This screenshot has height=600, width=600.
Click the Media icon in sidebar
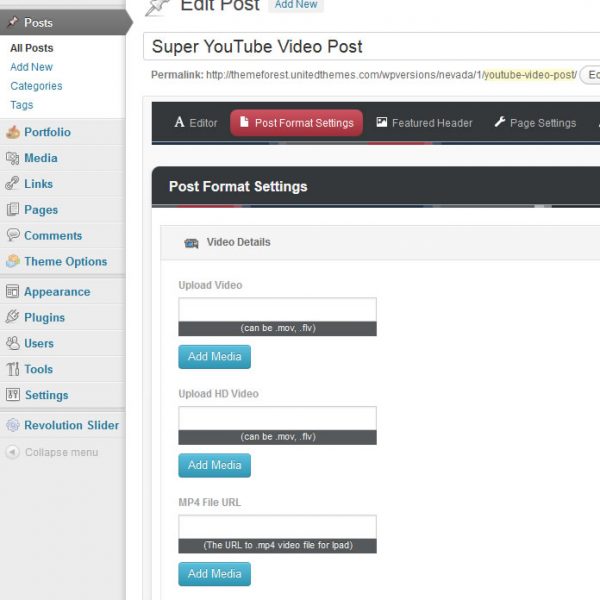point(13,158)
